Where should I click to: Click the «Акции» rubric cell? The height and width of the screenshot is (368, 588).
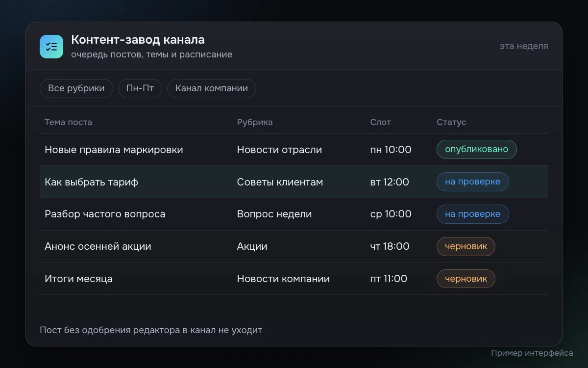click(x=252, y=247)
